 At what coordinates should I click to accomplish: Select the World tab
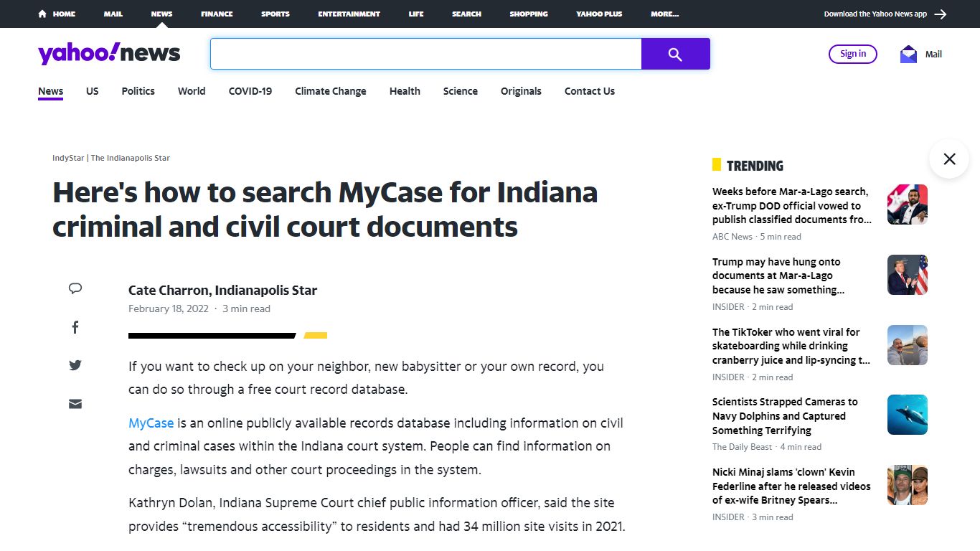tap(192, 91)
